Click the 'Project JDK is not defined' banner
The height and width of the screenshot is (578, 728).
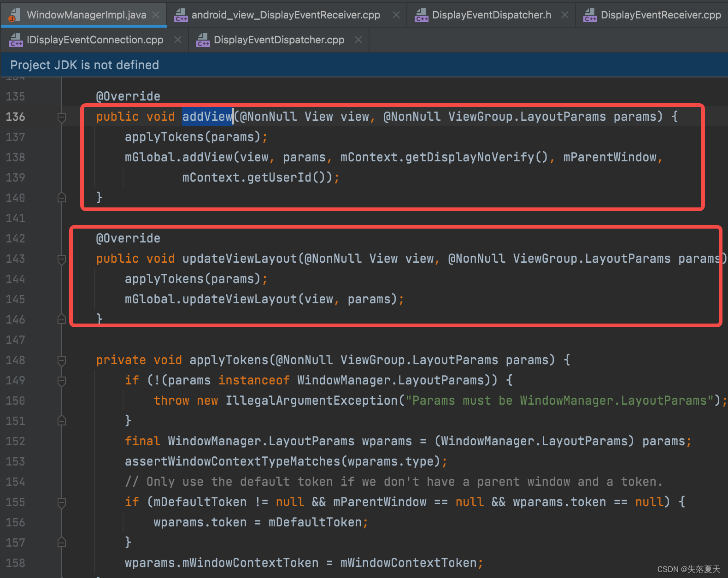tap(364, 65)
